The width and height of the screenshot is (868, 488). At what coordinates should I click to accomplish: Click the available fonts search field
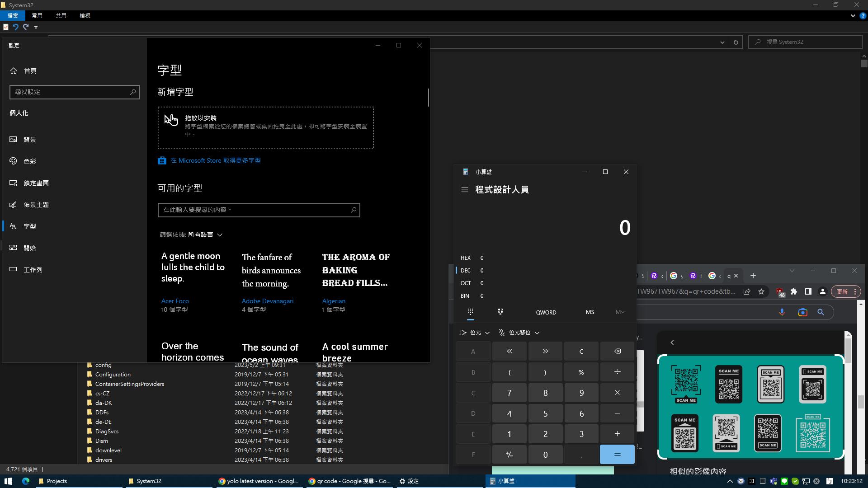[x=259, y=210]
